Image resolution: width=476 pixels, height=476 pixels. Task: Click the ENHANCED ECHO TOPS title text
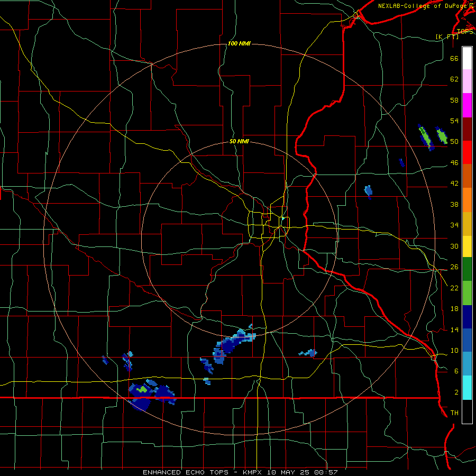coord(186,472)
